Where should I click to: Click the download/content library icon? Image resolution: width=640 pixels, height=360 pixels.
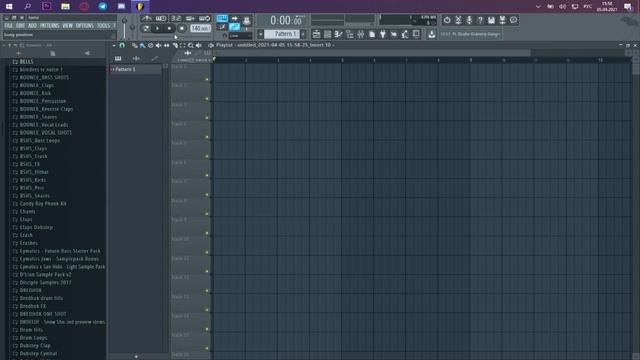[x=431, y=34]
